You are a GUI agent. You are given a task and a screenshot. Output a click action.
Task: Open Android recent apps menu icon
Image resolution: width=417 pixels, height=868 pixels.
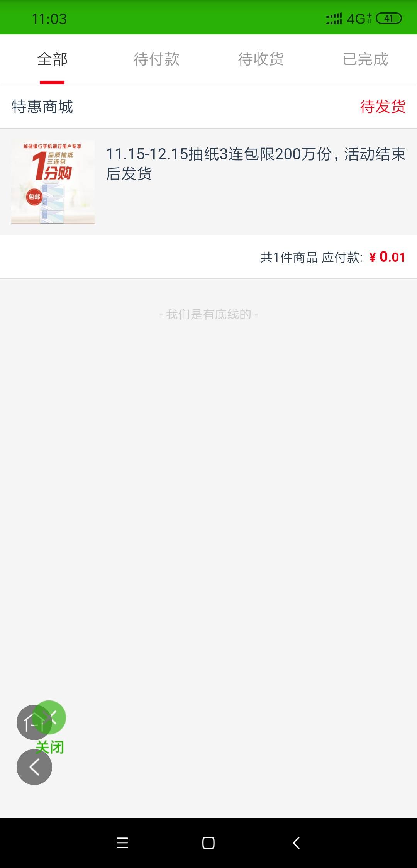pos(122,843)
